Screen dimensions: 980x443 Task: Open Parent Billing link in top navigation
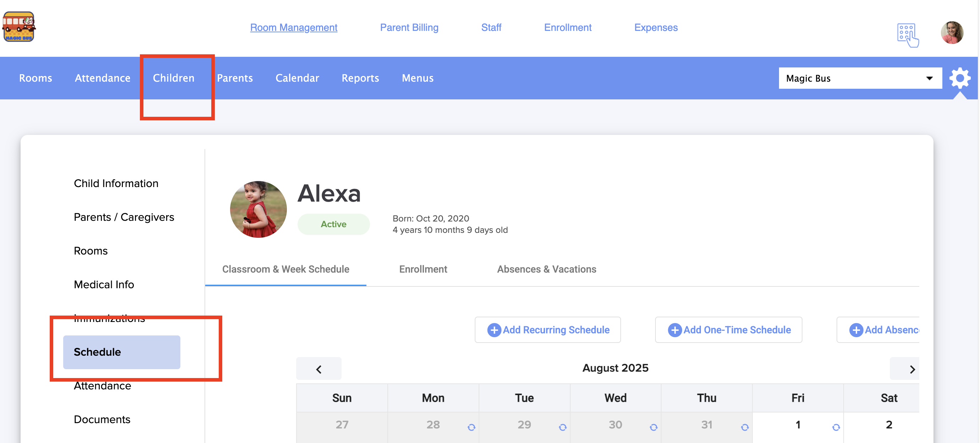click(409, 27)
